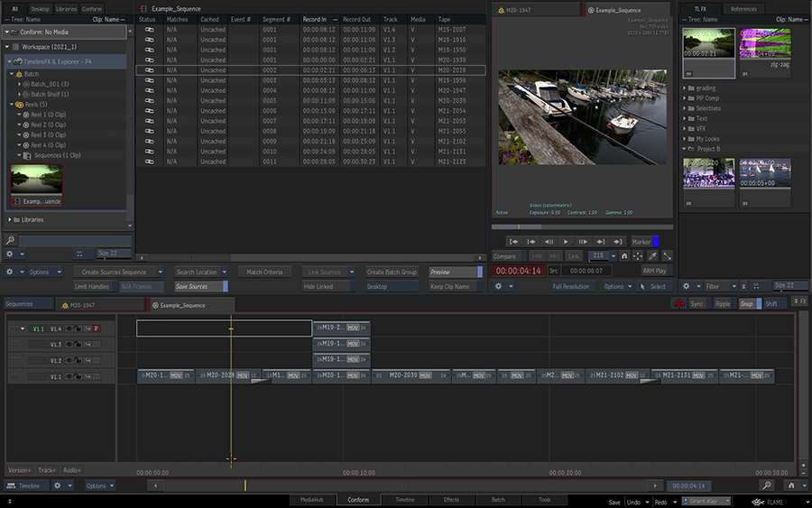
Task: Click the FX collapse button above timeline
Action: click(799, 301)
